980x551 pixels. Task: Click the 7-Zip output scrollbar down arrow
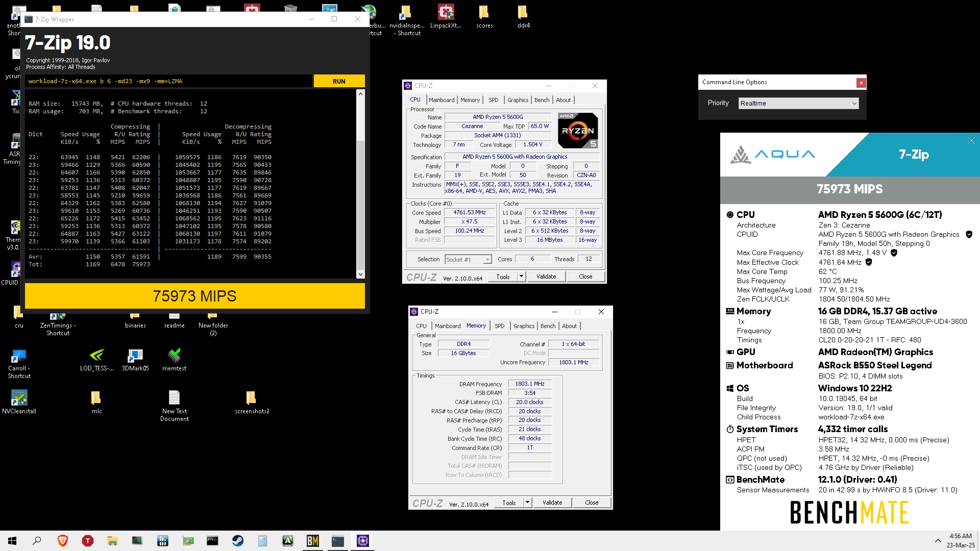point(360,274)
